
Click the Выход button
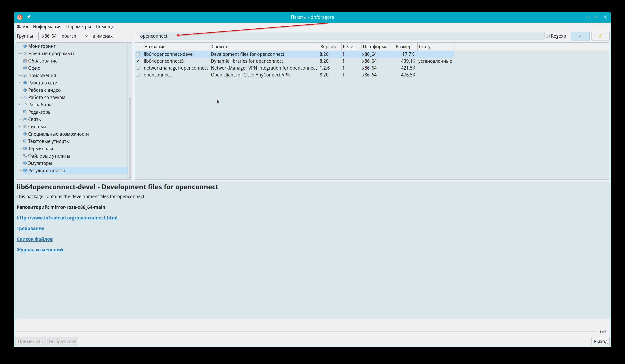coord(600,341)
